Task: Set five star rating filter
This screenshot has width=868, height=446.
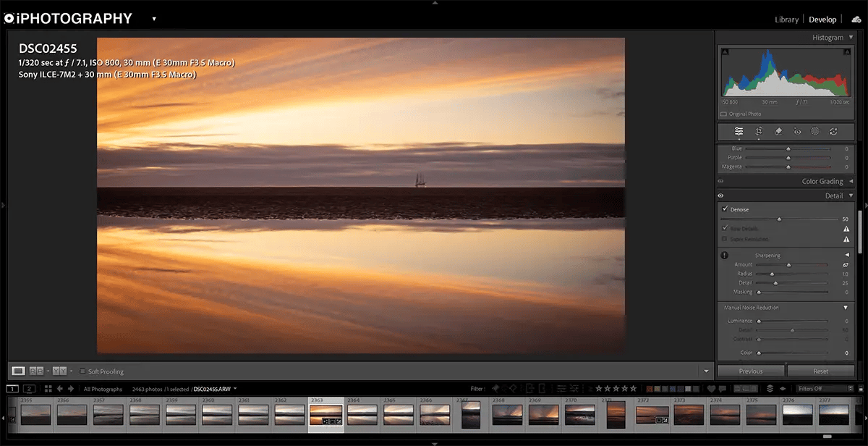Action: pyautogui.click(x=634, y=389)
